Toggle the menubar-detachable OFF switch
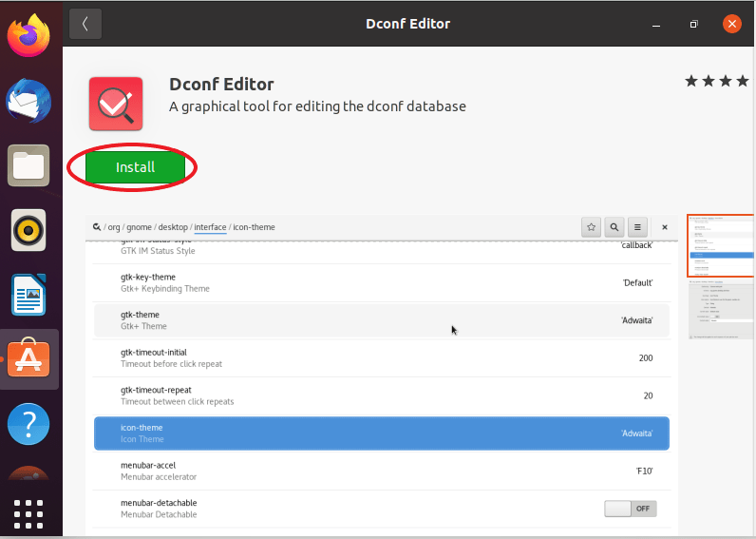Screen dimensions: 756x539 click(631, 509)
